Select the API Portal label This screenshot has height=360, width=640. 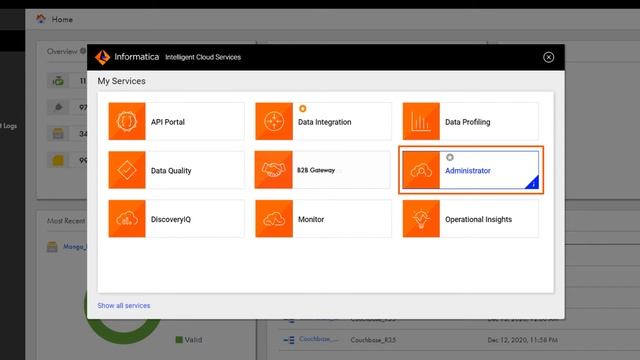168,122
